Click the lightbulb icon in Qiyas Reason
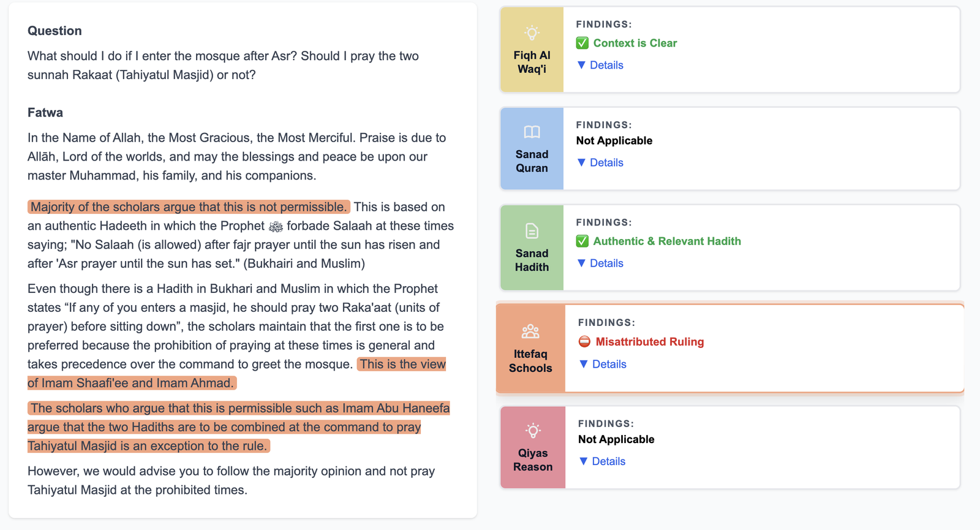This screenshot has width=980, height=530. [533, 431]
